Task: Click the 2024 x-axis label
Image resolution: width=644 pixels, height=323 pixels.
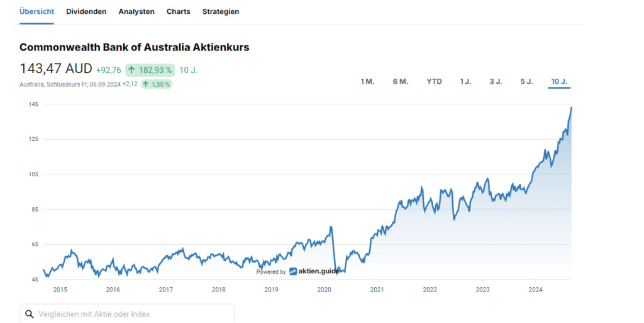Action: [x=536, y=290]
